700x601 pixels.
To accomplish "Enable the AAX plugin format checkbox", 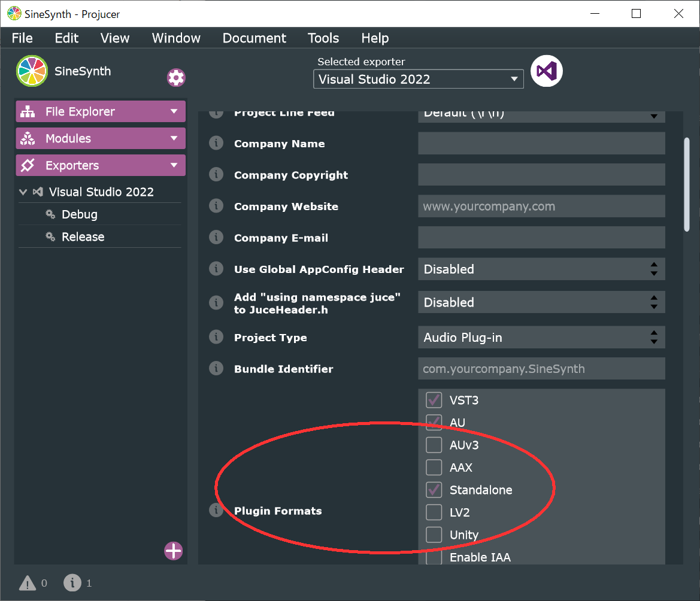I will click(434, 467).
